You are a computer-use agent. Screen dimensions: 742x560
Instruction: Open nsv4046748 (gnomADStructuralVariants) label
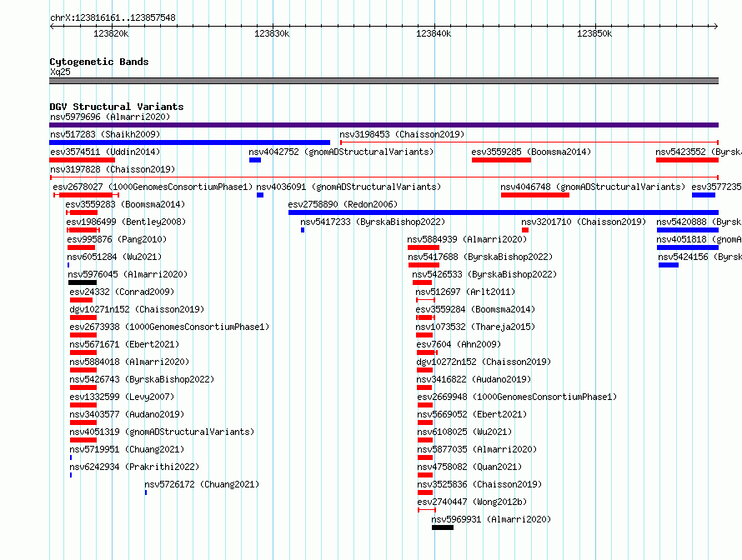click(x=593, y=187)
